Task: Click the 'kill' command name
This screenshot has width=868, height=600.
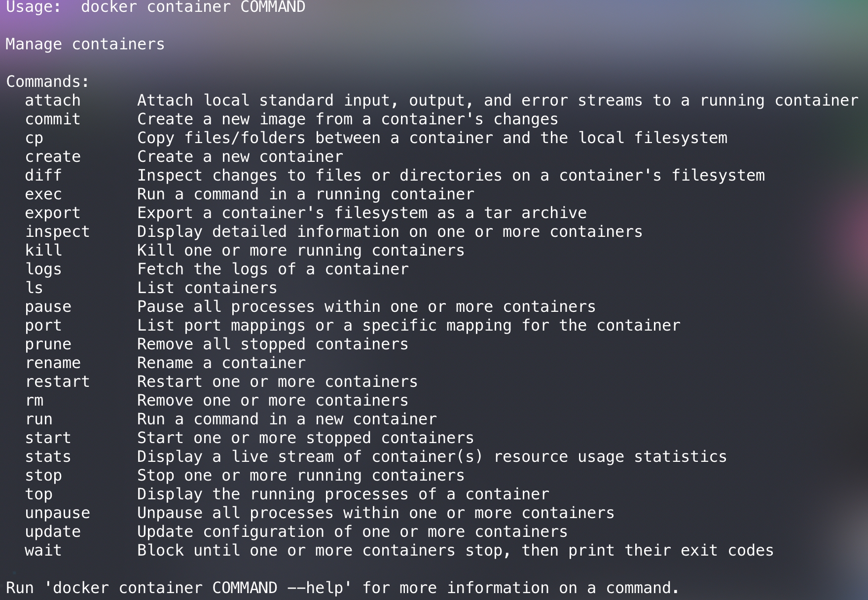Action: point(43,251)
